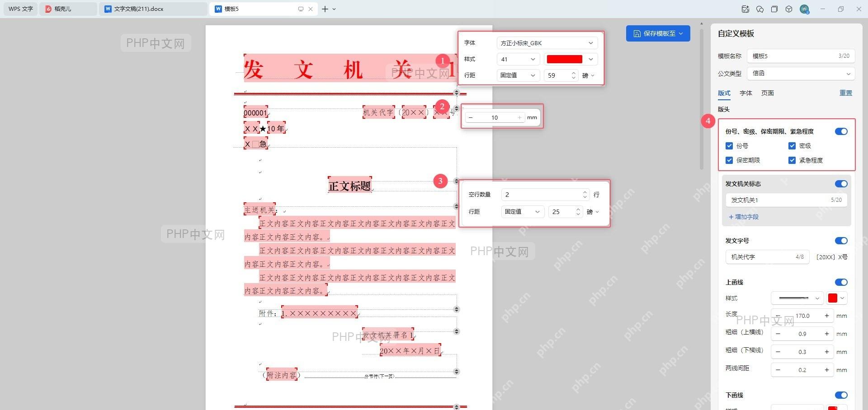
Task: Open the 固定值 dropdown beside 25
Action: (x=523, y=212)
